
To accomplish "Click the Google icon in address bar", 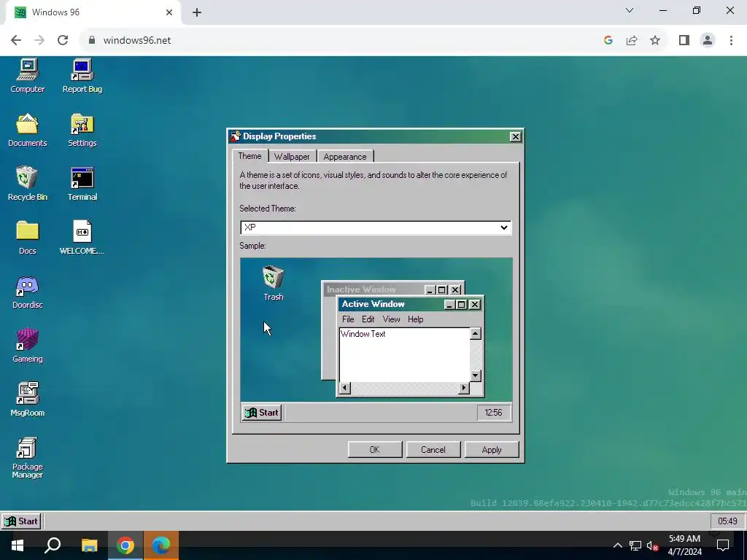I will [x=608, y=41].
